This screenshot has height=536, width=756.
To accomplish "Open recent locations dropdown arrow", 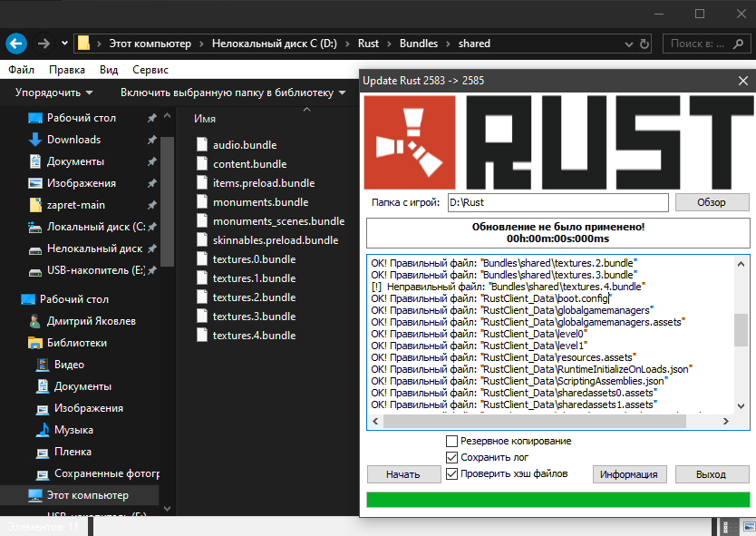I will coord(64,43).
